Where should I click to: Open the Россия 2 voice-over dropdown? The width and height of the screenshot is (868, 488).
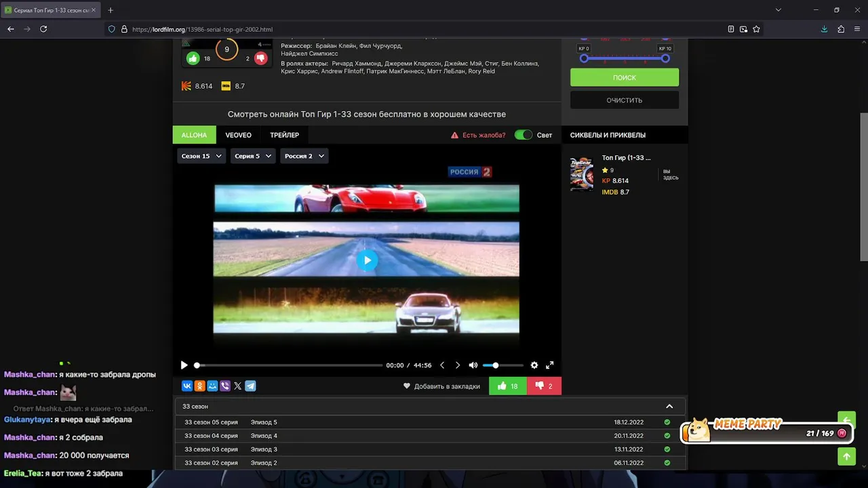click(x=304, y=156)
